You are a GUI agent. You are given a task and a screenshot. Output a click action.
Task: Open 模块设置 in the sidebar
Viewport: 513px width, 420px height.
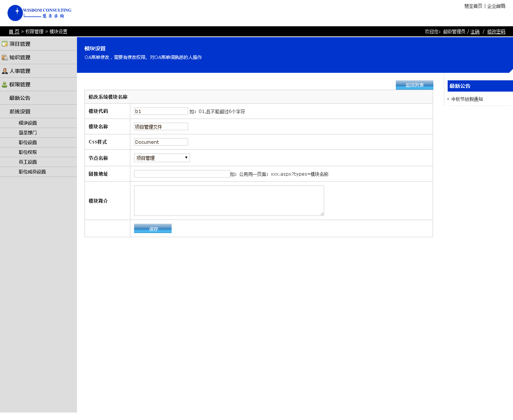[x=28, y=123]
